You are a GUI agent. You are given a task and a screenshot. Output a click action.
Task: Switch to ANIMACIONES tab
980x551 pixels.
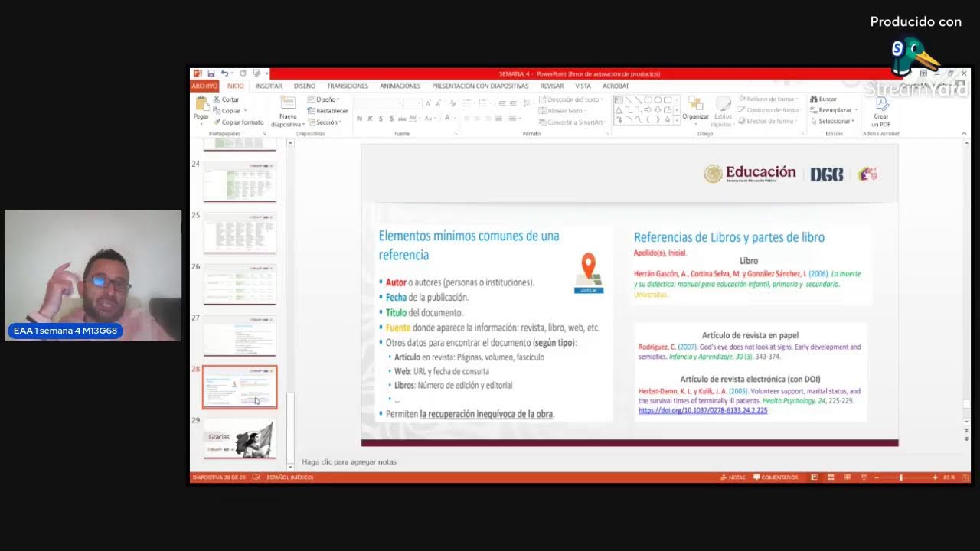pyautogui.click(x=400, y=86)
